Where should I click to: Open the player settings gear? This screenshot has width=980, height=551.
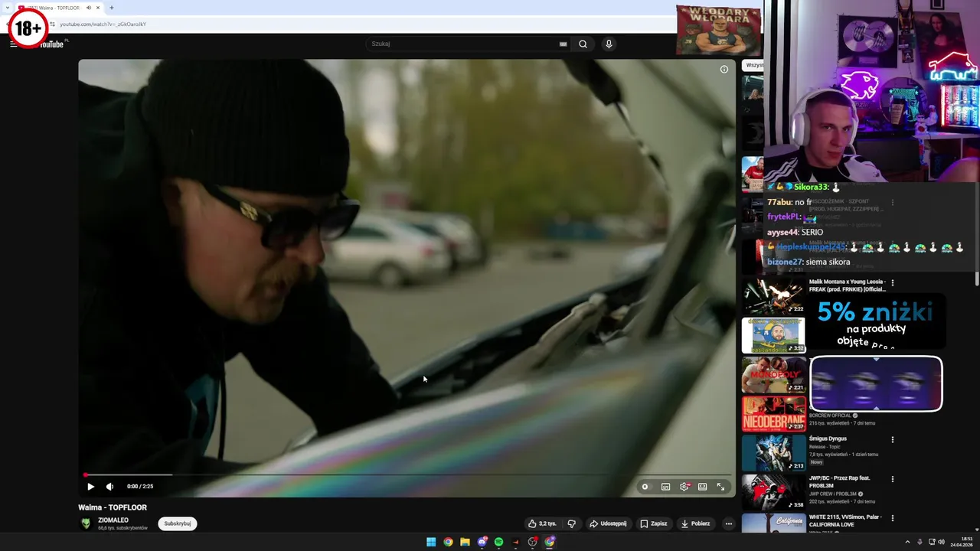[x=684, y=487]
